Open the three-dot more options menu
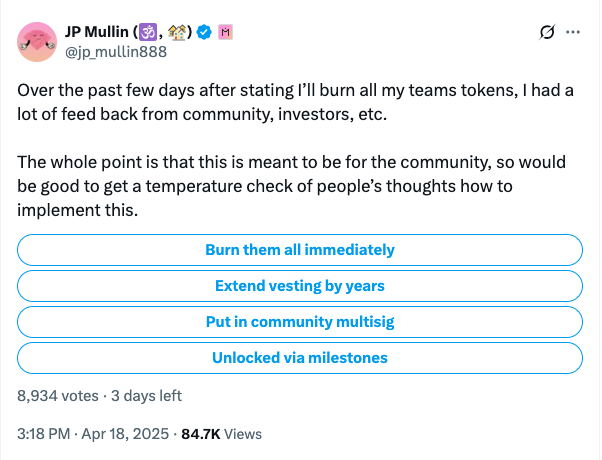 (573, 32)
